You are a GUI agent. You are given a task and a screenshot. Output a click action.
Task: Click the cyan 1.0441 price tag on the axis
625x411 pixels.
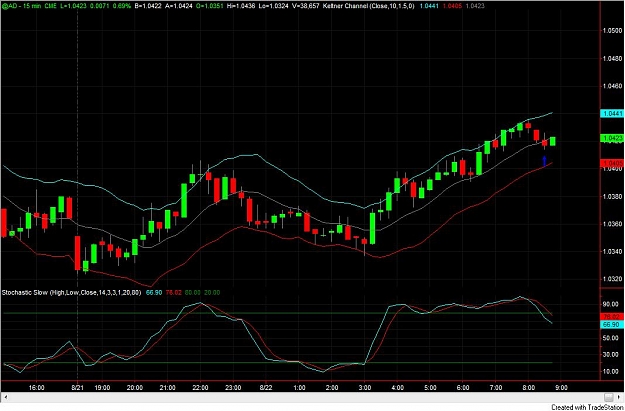611,114
